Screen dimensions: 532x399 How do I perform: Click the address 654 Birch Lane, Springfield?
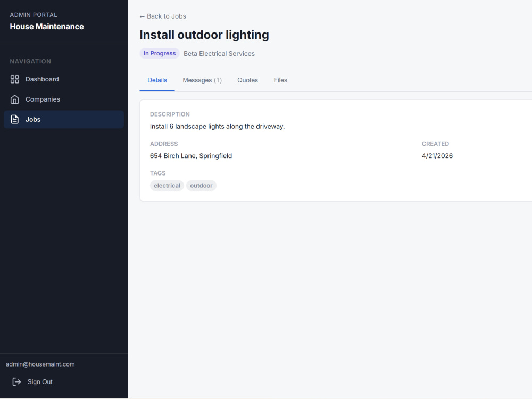coord(191,156)
